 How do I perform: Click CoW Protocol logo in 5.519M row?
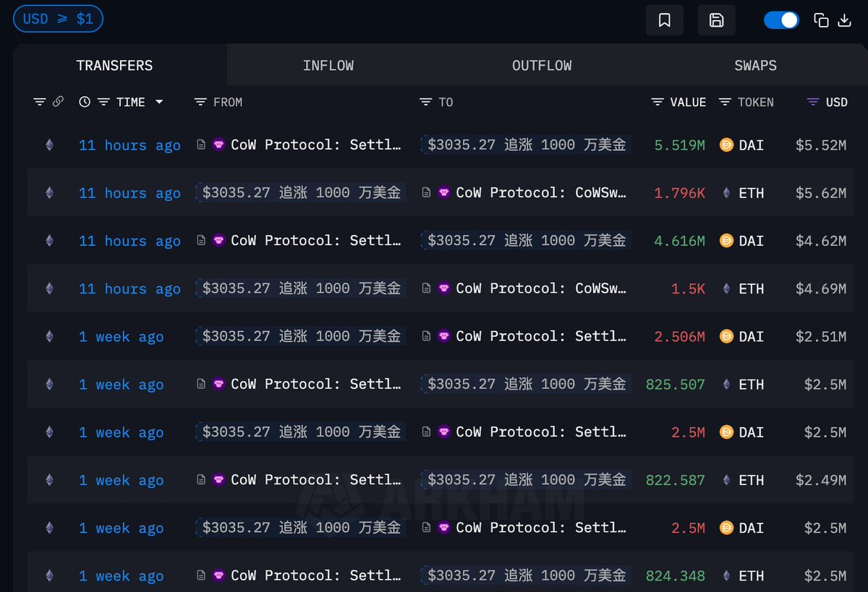[218, 145]
